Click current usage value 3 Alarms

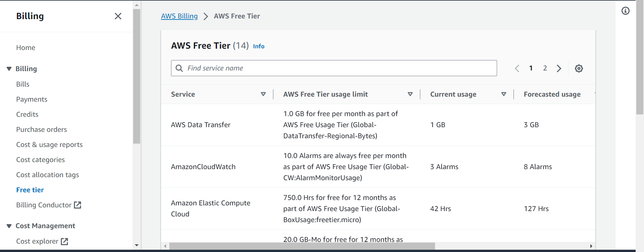(444, 167)
